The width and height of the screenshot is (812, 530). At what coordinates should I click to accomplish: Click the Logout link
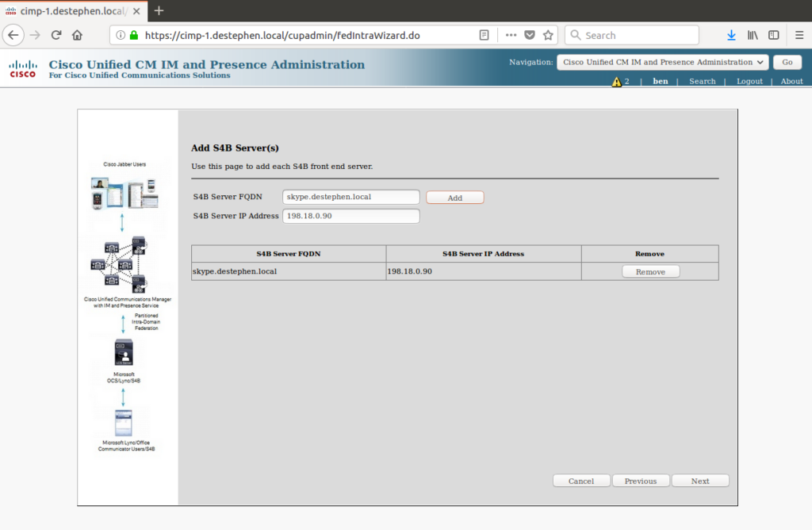(x=749, y=82)
